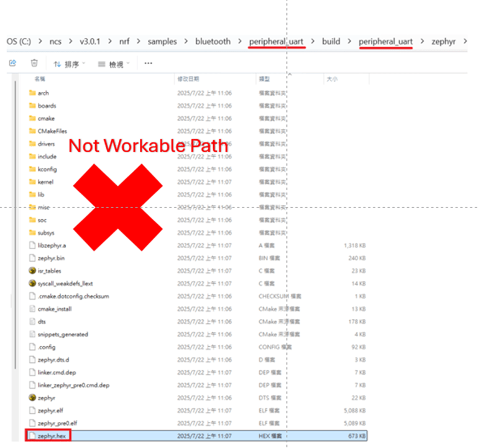478x448 pixels.
Task: Click the arch folder icon
Action: click(32, 93)
